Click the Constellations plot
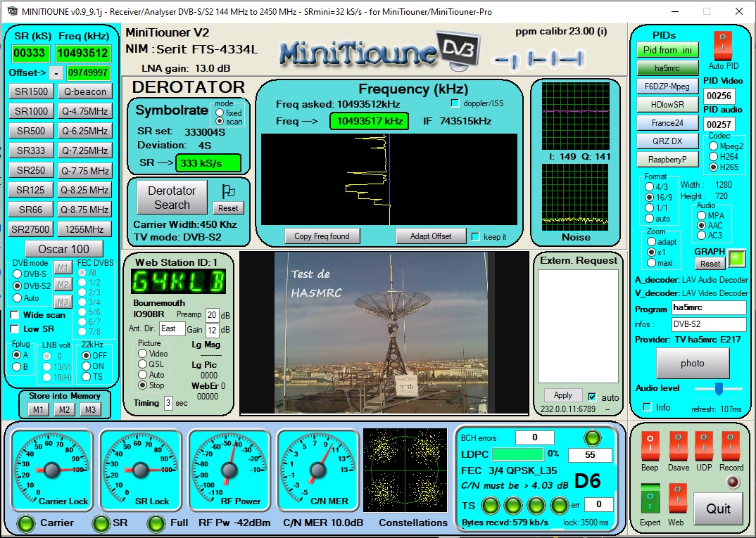The image size is (756, 538). click(405, 470)
